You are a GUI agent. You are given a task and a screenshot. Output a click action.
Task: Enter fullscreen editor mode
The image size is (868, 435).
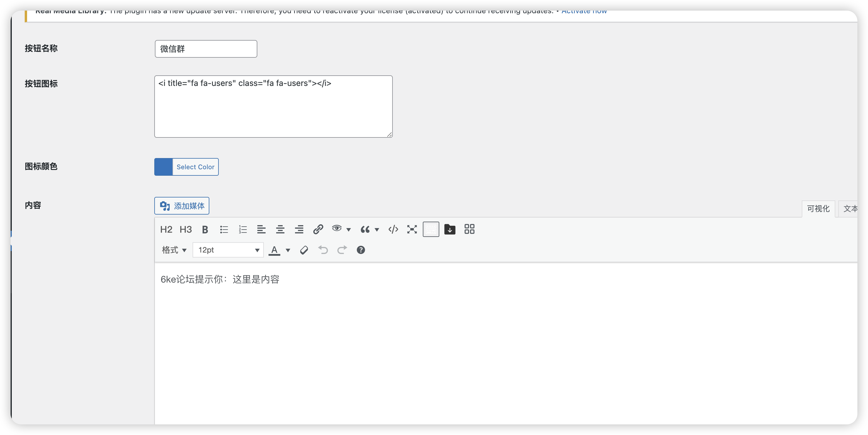[412, 230]
